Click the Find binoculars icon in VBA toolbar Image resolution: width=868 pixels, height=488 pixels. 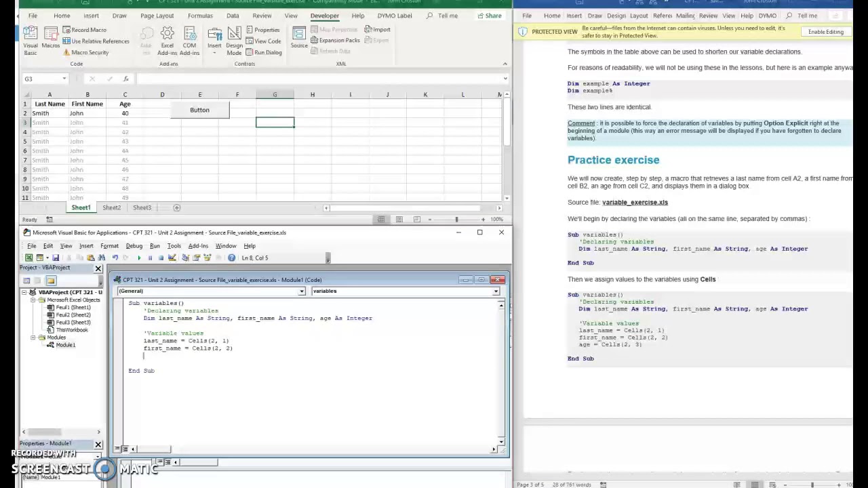(102, 258)
